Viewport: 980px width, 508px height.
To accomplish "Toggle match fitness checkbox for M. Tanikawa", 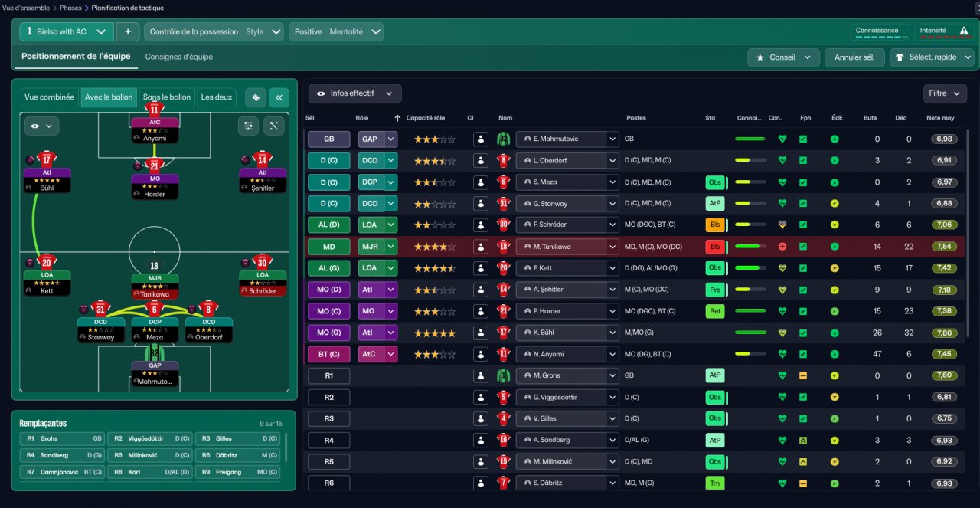I will pos(803,247).
